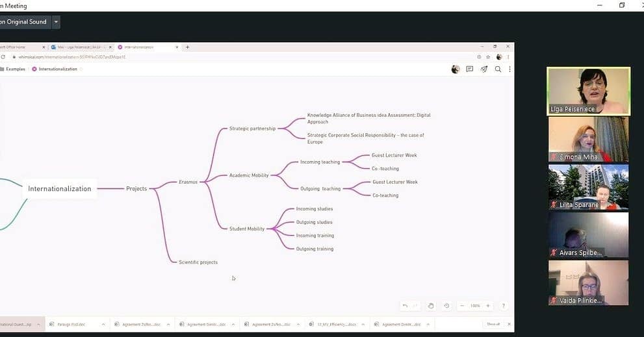The height and width of the screenshot is (337, 644).
Task: Select Lilita Sparane video thumbnail
Action: coord(589,187)
